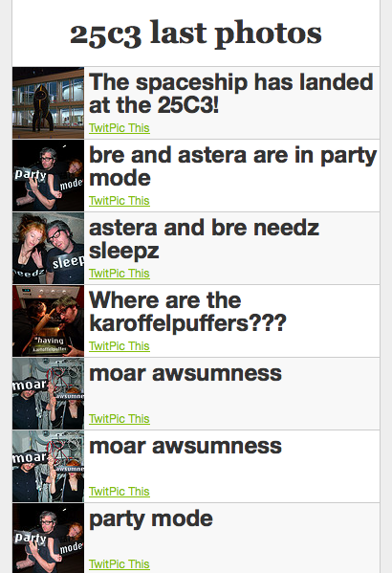Open the bottom party mode thumbnail

click(48, 538)
